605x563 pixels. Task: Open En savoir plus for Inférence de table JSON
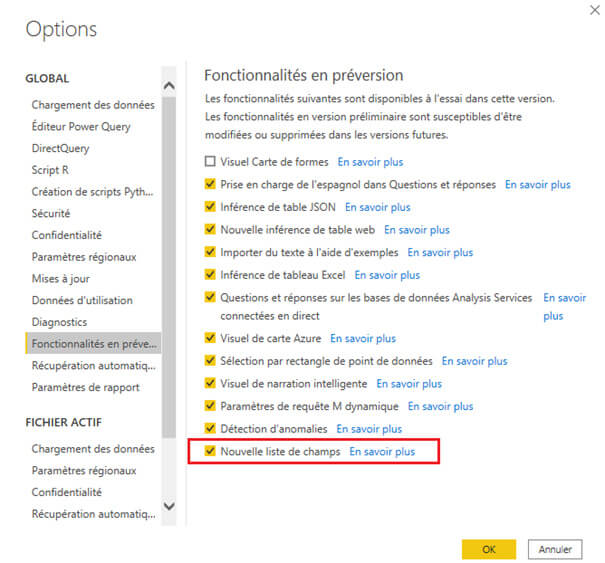coord(378,207)
